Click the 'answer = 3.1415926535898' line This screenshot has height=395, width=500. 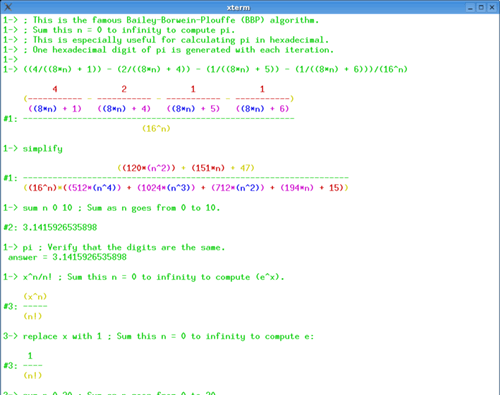(x=67, y=257)
